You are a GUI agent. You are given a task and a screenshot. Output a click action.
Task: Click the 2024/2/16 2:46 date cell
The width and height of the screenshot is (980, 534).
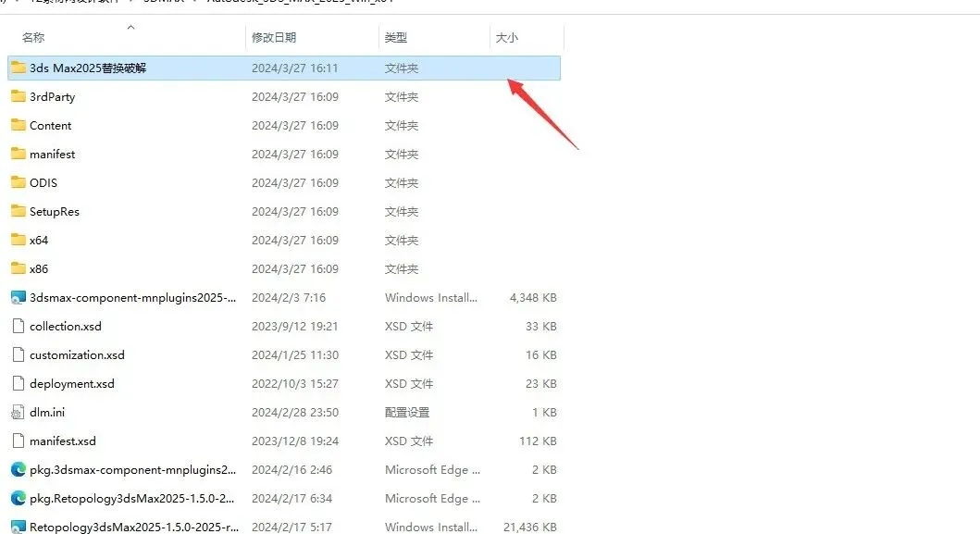pyautogui.click(x=292, y=469)
